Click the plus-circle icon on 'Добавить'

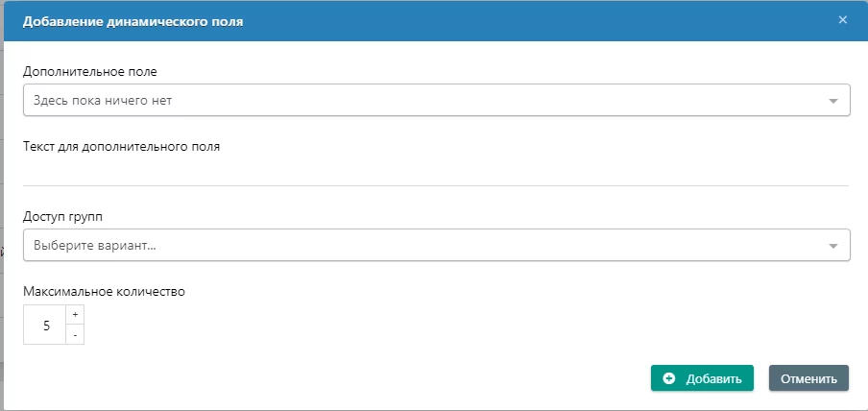pyautogui.click(x=669, y=378)
